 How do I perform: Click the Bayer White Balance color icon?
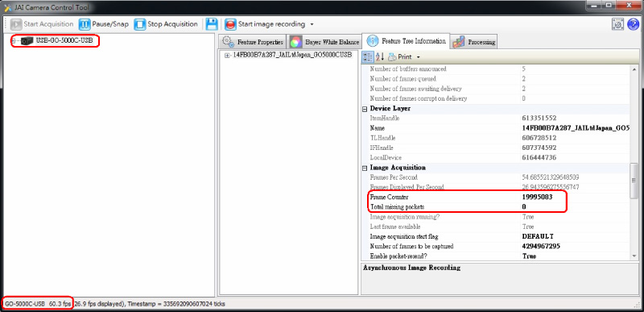tap(295, 41)
